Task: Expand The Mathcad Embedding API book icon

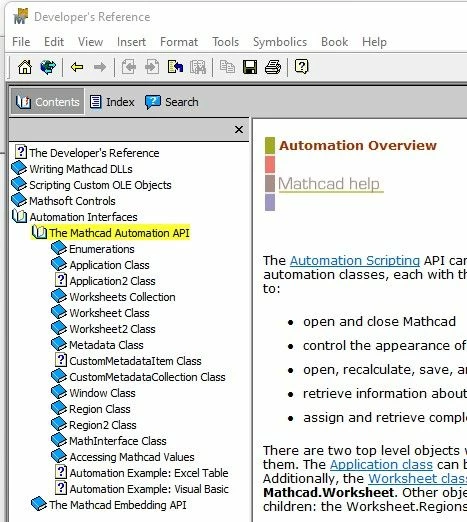Action: click(39, 504)
